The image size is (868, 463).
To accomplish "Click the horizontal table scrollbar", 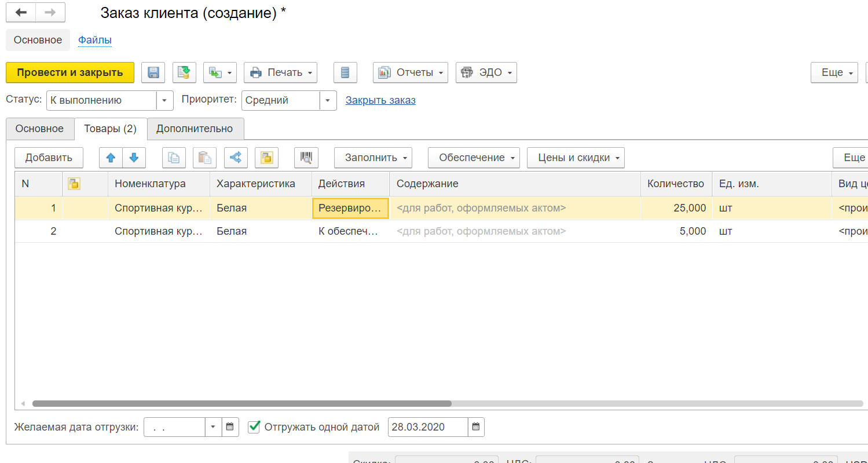I will 241,403.
